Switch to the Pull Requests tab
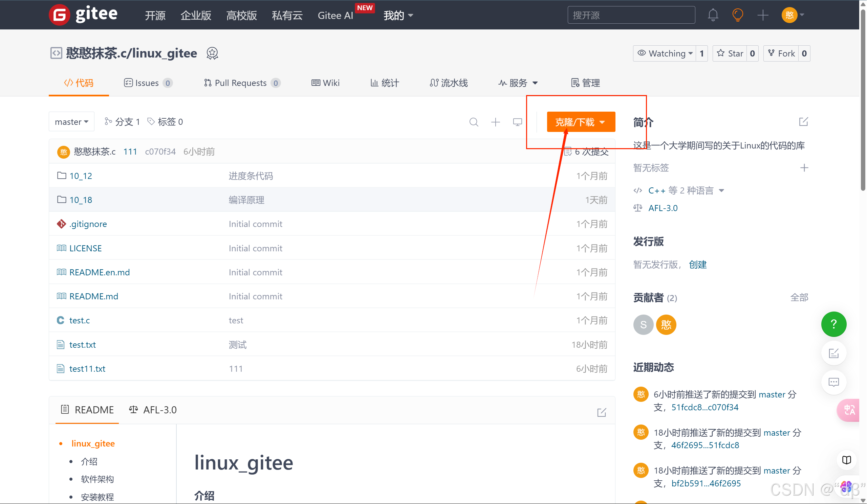 coord(242,83)
